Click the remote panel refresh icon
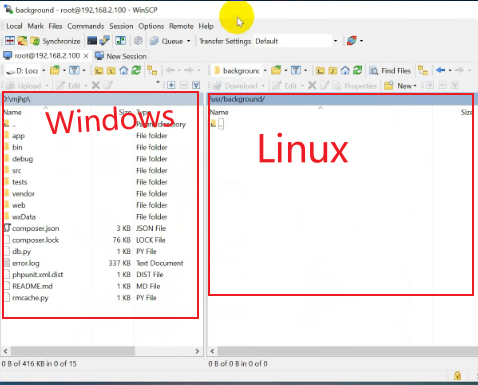This screenshot has height=385, width=478. pyautogui.click(x=358, y=70)
